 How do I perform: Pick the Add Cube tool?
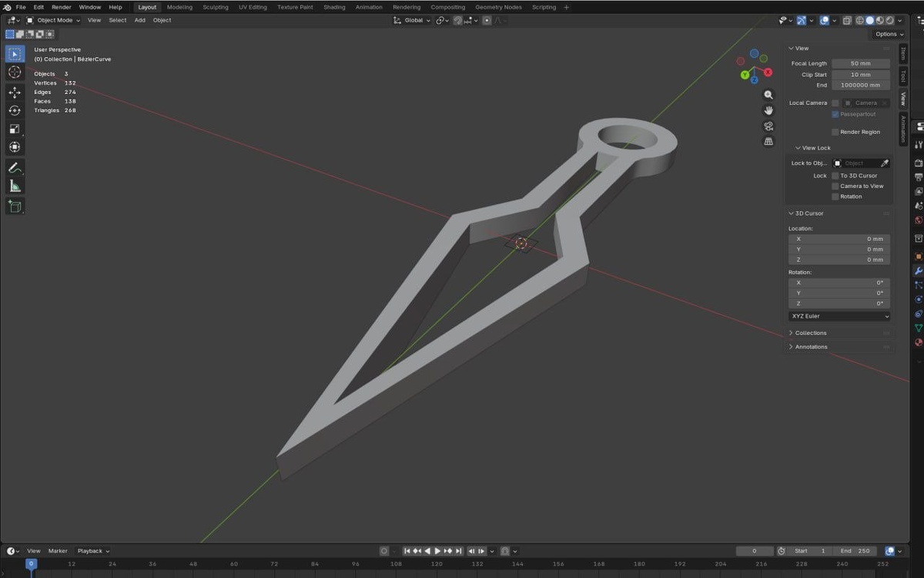(15, 206)
